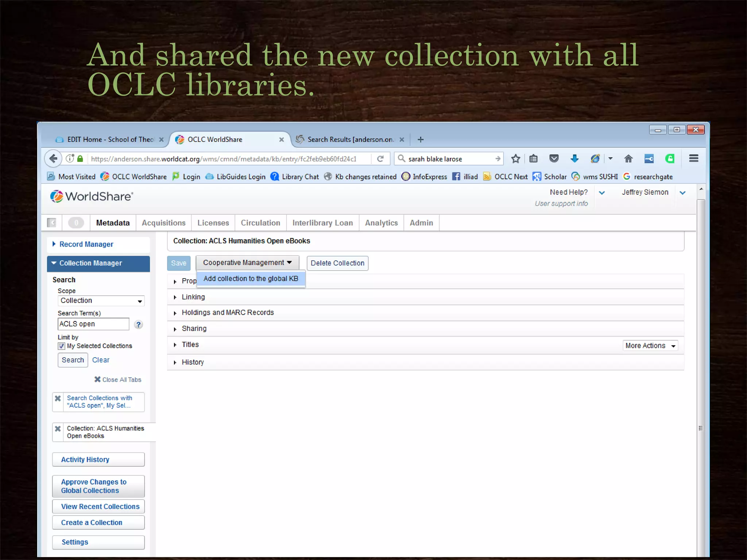The image size is (747, 560).
Task: Click the WorldShare logo
Action: point(92,196)
